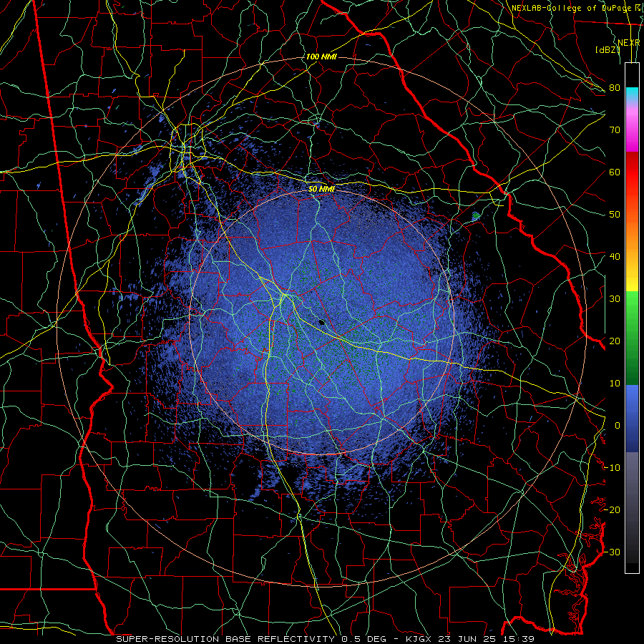The width and height of the screenshot is (644, 644).
Task: Click the 40 value on the dBZ scale
Action: (615, 257)
